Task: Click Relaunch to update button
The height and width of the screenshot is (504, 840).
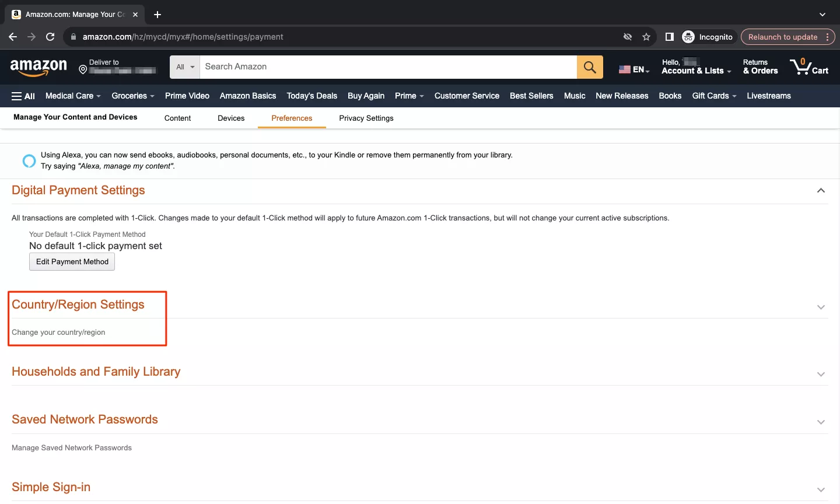Action: tap(787, 37)
